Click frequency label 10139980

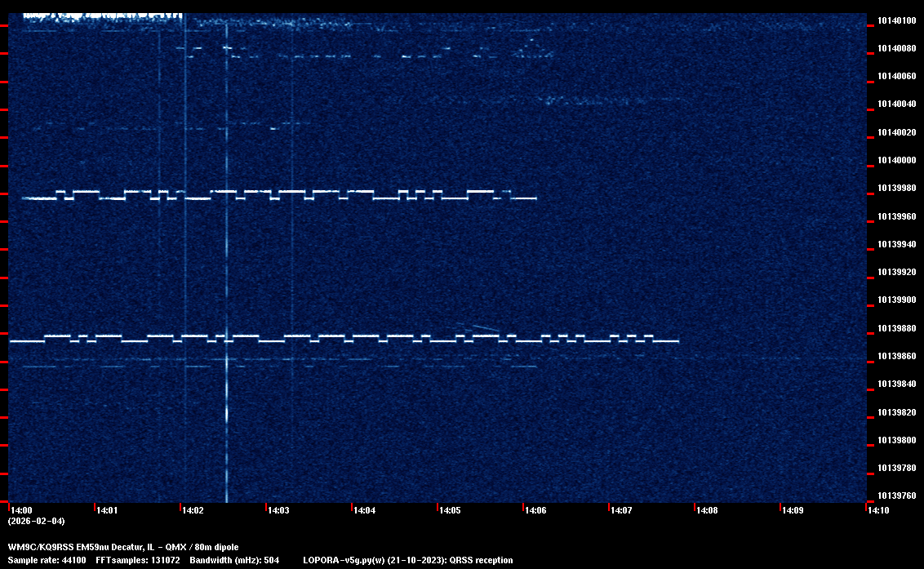(897, 188)
